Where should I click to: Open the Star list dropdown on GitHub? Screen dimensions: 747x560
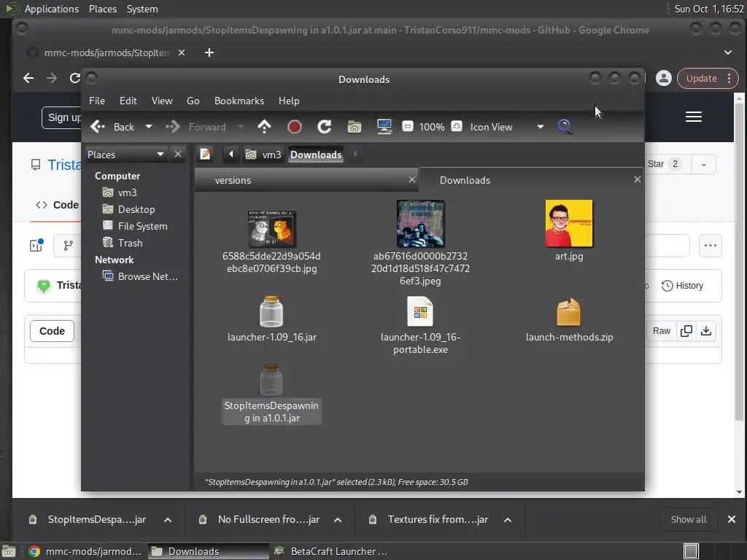point(704,164)
